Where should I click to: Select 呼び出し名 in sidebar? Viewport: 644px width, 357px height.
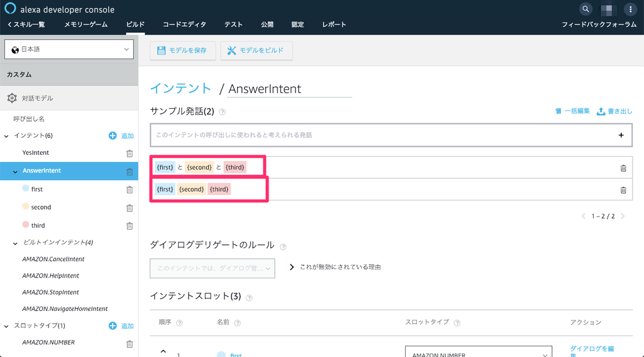29,119
